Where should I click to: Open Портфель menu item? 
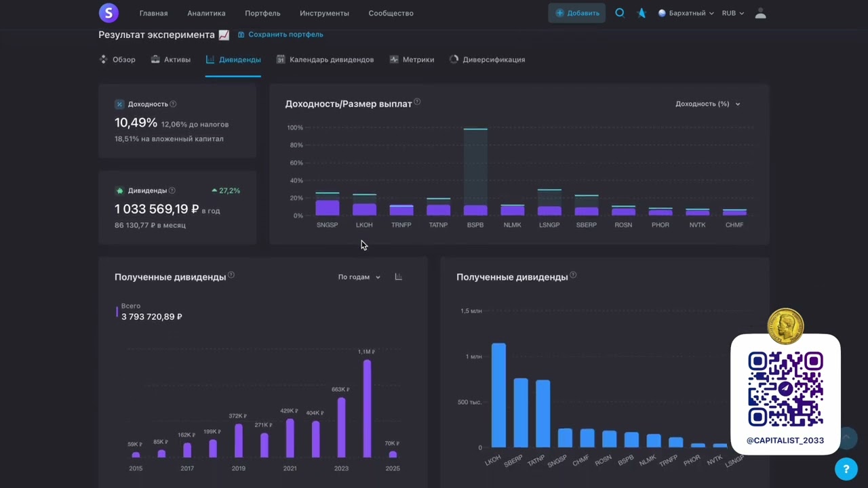click(x=262, y=13)
